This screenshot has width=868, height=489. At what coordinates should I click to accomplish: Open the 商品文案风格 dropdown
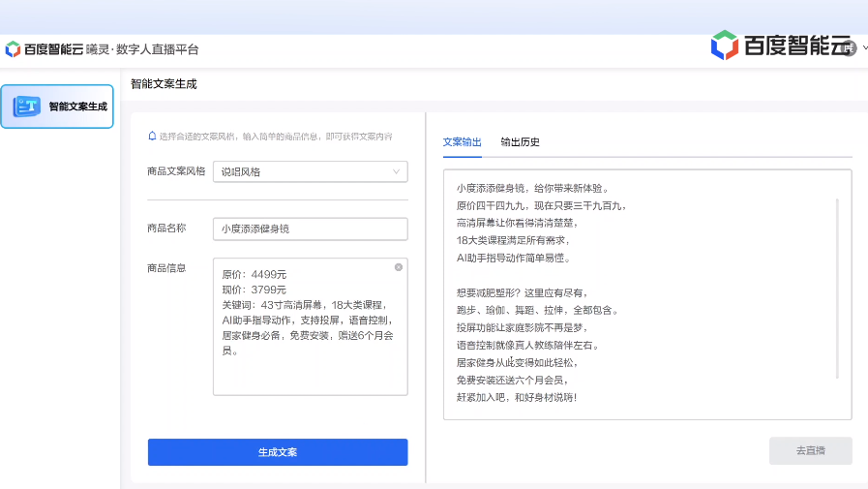(x=310, y=171)
